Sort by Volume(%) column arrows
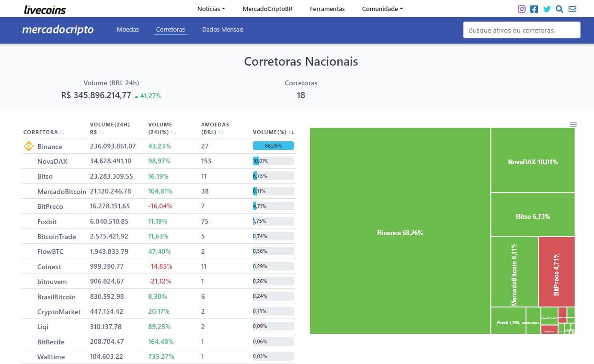This screenshot has height=364, width=594. click(291, 132)
